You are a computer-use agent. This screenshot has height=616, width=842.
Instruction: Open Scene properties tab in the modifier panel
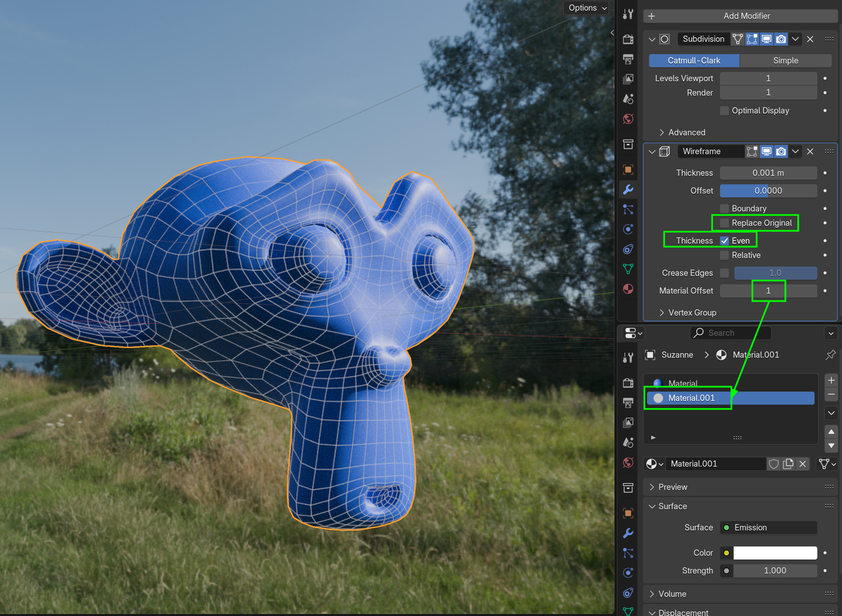pos(628,99)
